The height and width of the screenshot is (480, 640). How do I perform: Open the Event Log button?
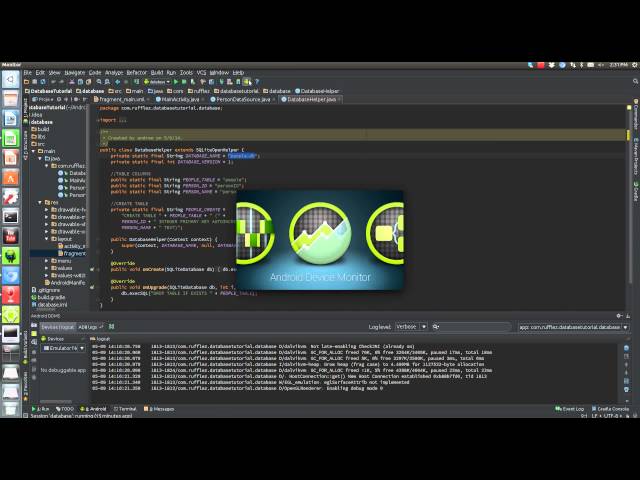(570, 409)
